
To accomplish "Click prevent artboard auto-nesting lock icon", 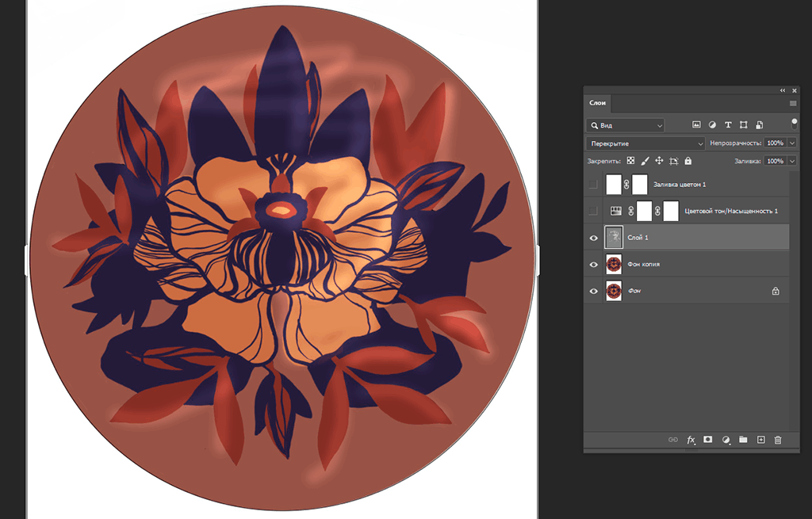I will pyautogui.click(x=673, y=161).
